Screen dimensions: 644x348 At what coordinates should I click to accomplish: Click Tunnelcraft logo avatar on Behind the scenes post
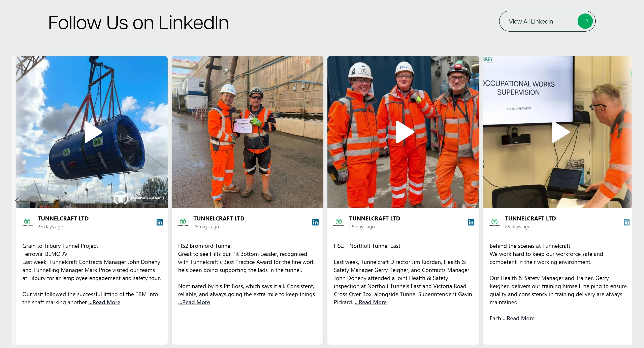tap(494, 222)
